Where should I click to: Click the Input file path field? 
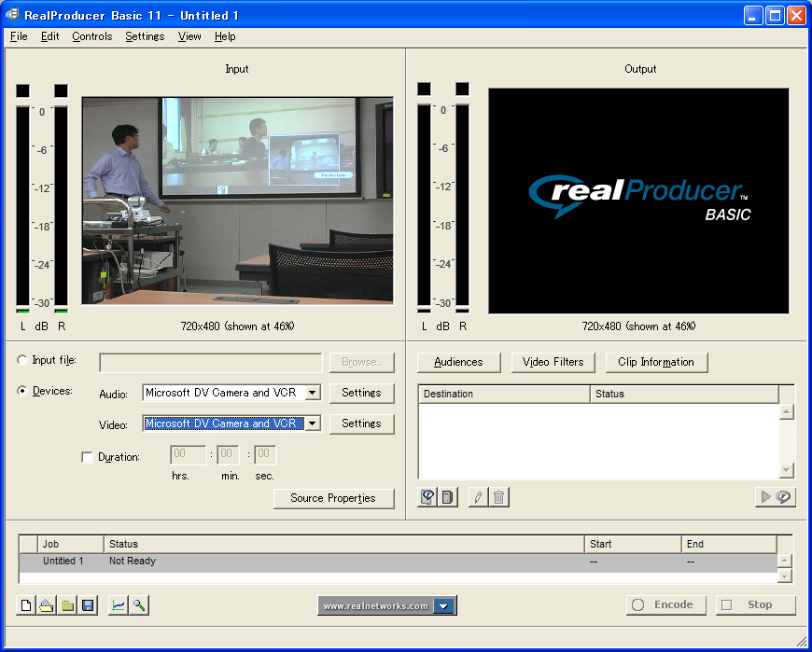click(x=211, y=363)
